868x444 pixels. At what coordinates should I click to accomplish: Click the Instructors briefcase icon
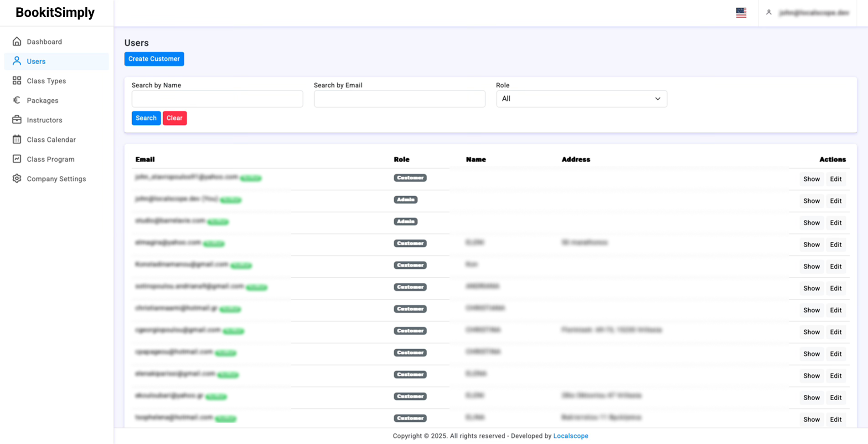(17, 120)
